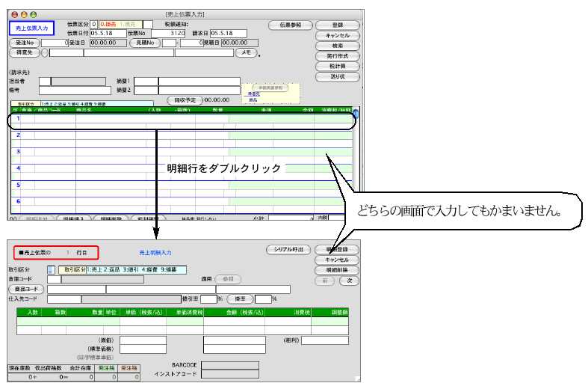
Task: Go to next line with 次 button
Action: (349, 281)
